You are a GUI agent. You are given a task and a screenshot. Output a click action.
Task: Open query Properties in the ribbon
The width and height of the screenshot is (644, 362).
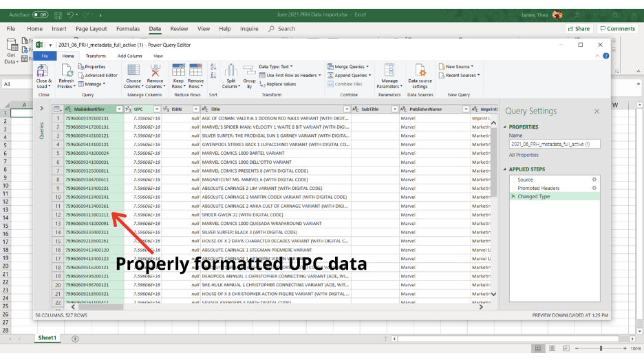pos(92,67)
